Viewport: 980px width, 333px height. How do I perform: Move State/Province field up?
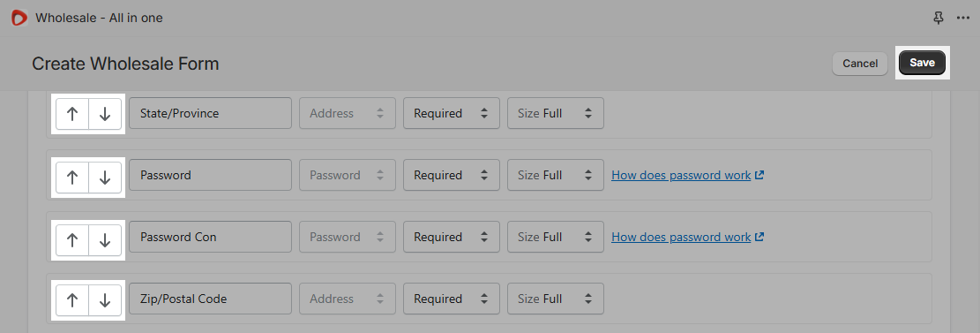tap(72, 113)
